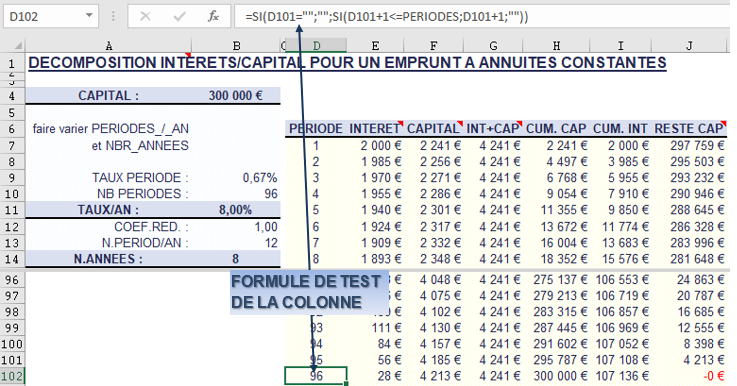Screen dimensions: 737x386
Task: Click the CAPITAL table heading cell
Action: coord(433,128)
